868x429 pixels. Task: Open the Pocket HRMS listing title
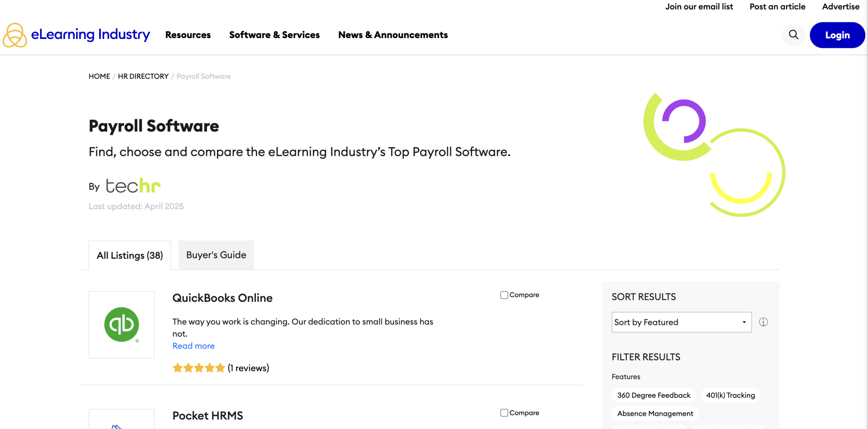(x=208, y=415)
